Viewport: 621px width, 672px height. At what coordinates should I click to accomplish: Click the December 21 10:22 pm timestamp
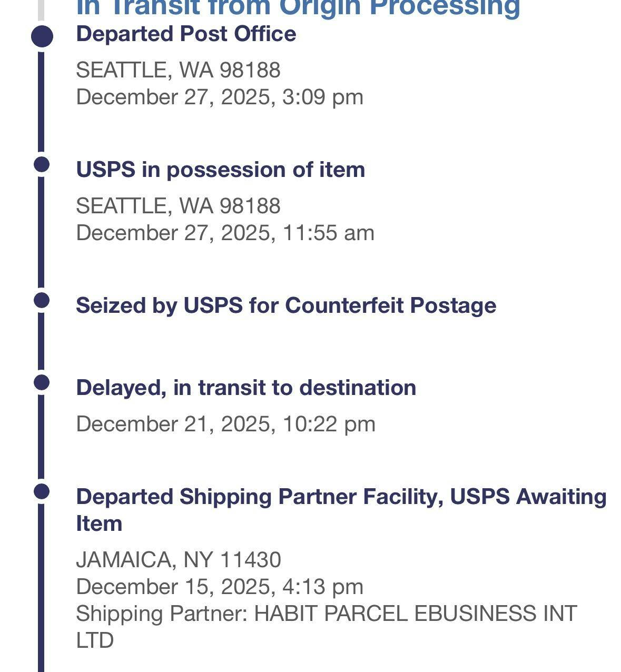tap(225, 424)
